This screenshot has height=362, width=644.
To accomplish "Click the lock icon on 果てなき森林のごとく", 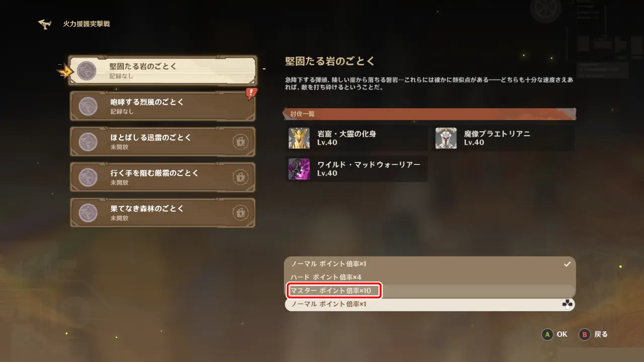I will pyautogui.click(x=240, y=213).
